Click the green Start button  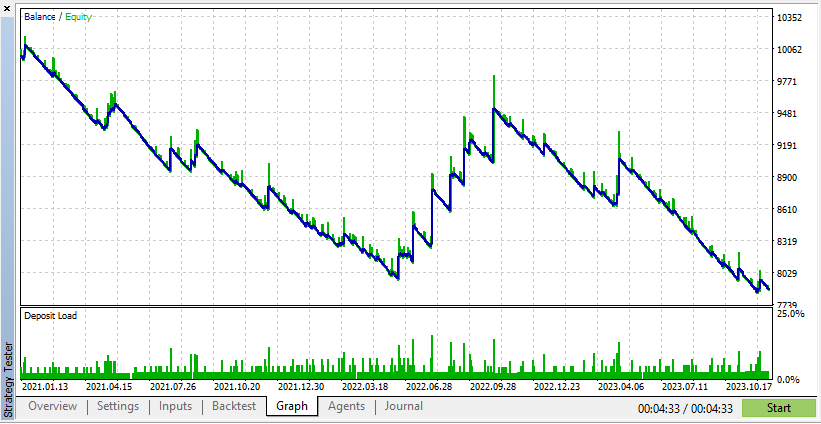click(779, 408)
